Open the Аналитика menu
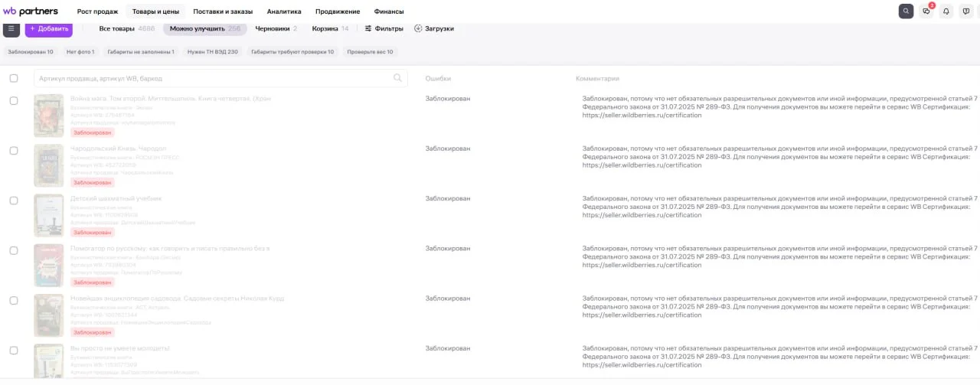This screenshot has height=385, width=980. pyautogui.click(x=284, y=11)
